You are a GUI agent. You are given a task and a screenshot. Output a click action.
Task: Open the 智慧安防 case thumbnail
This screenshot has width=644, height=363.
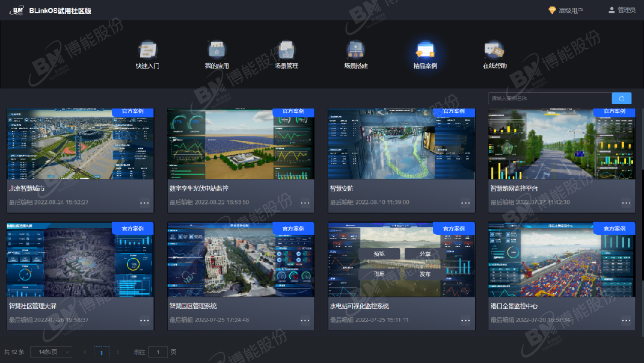tap(401, 143)
